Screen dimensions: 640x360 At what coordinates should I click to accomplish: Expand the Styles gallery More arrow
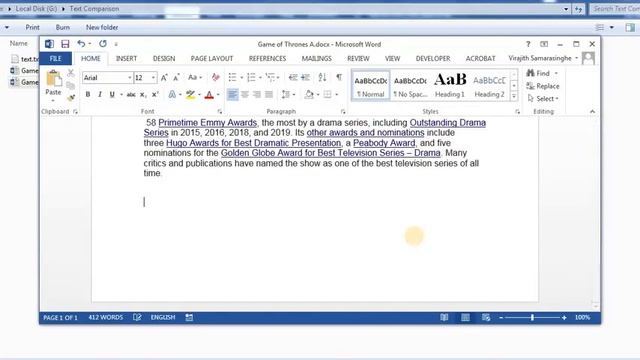point(514,97)
